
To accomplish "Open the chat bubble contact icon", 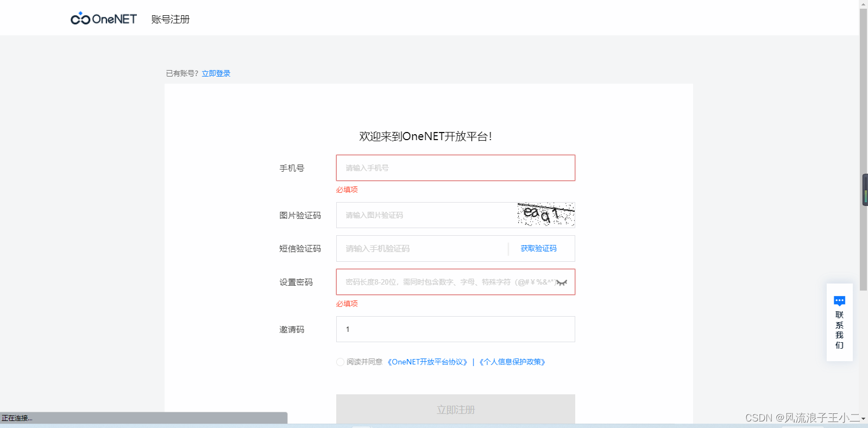I will click(x=839, y=301).
